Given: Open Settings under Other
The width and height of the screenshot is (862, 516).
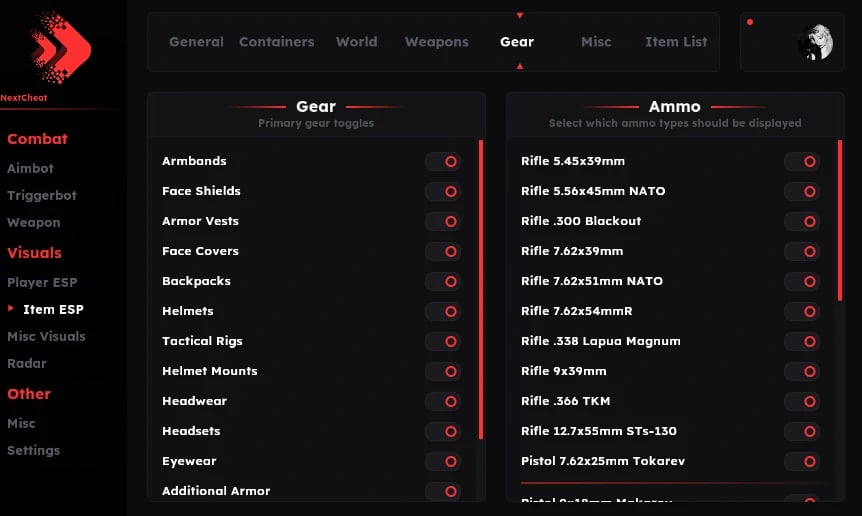Looking at the screenshot, I should [x=33, y=451].
